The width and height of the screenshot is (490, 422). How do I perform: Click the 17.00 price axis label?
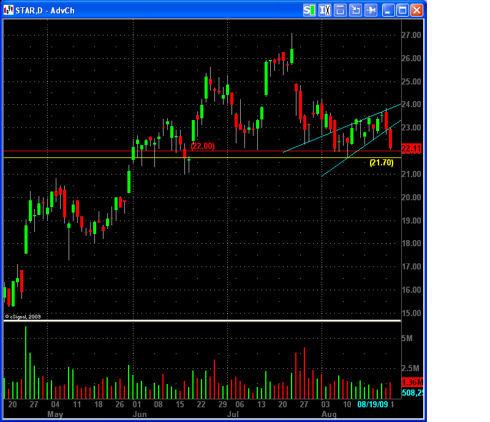pyautogui.click(x=412, y=267)
